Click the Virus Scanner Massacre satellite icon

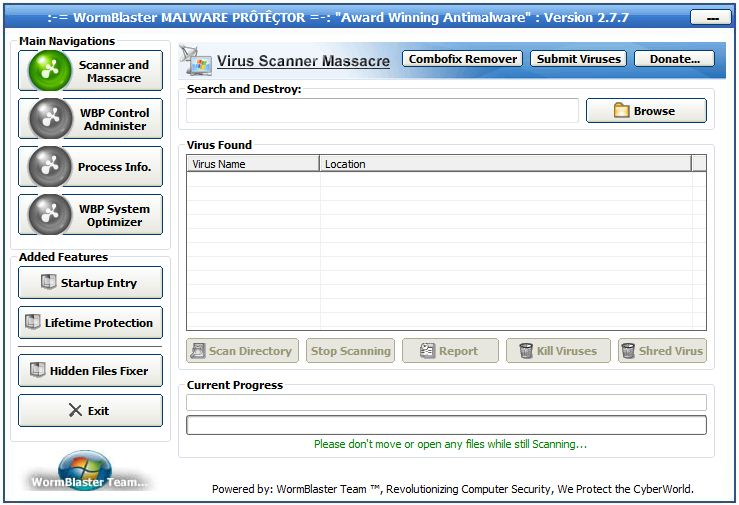196,60
